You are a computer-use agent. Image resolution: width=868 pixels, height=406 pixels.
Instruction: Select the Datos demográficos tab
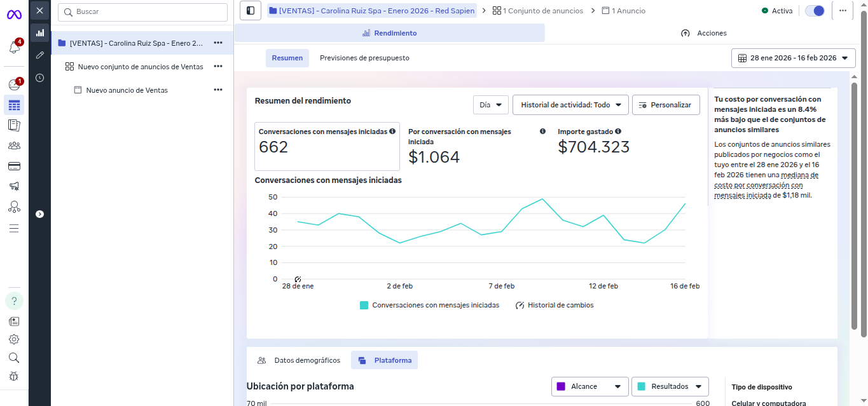tap(300, 360)
